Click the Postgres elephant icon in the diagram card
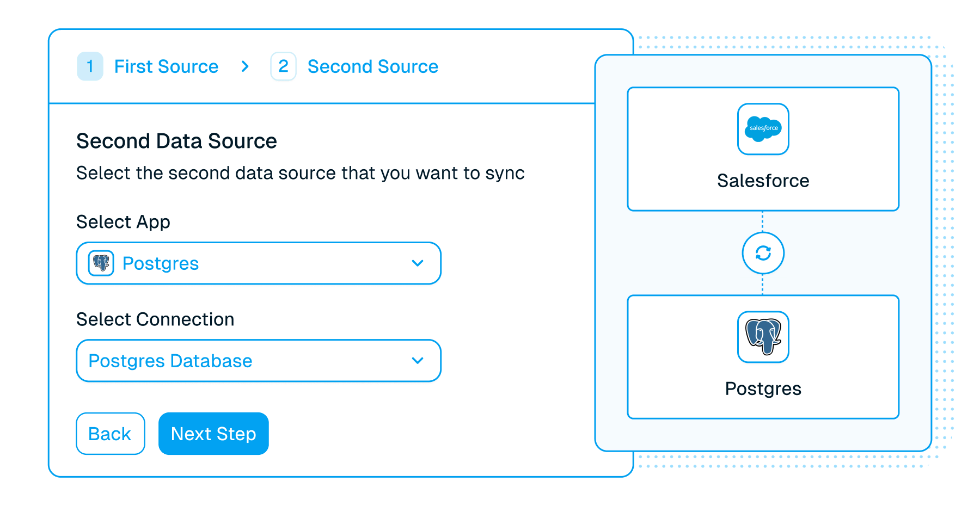980x506 pixels. tap(763, 337)
